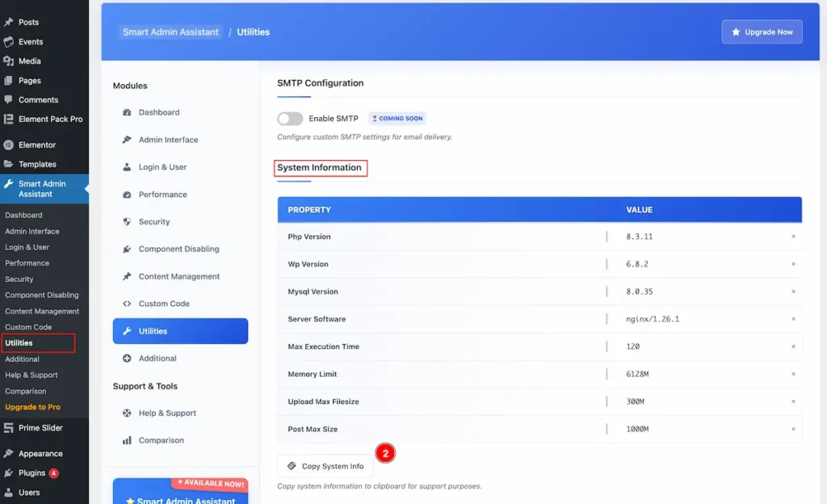Click the Upgrade to Pro link
Viewport: 827px width, 504px height.
coord(32,407)
